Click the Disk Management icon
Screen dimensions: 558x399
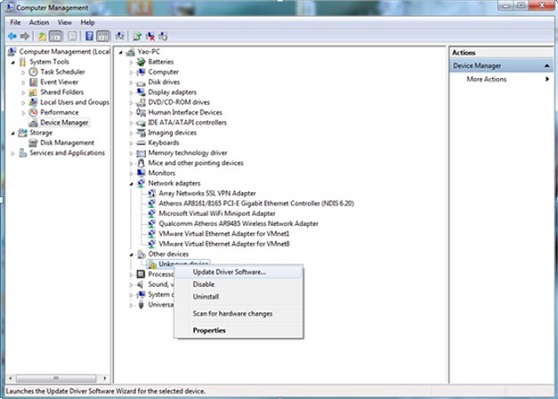(33, 143)
